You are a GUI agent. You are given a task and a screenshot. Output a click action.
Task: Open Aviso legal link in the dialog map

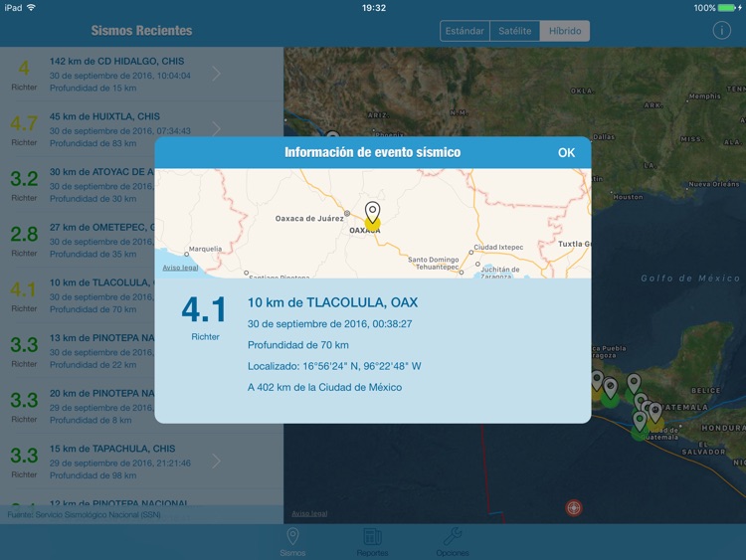click(180, 268)
